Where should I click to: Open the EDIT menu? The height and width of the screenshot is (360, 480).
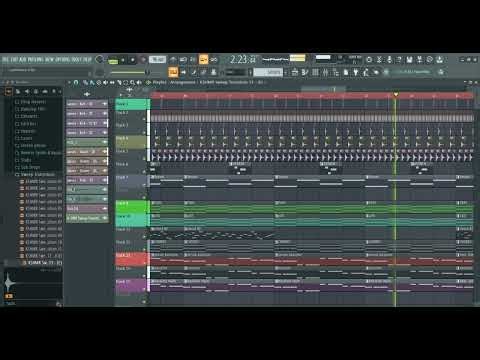pyautogui.click(x=14, y=60)
